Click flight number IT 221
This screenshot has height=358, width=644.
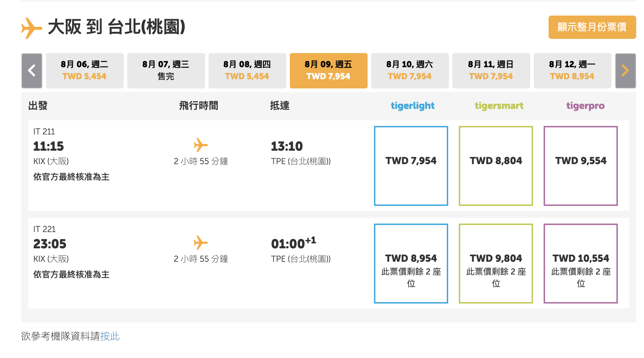(45, 229)
